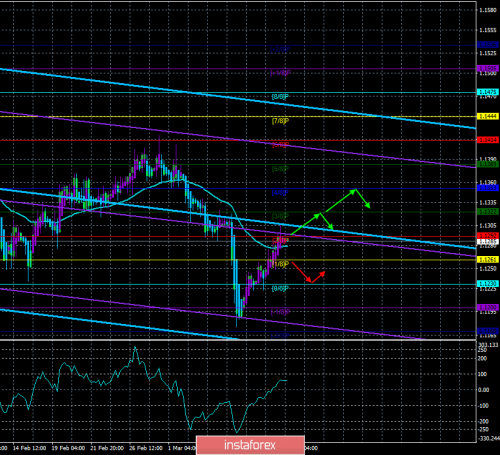This screenshot has height=455, width=500.
Task: Select the red 1.1292 level price tag
Action: pos(488,236)
